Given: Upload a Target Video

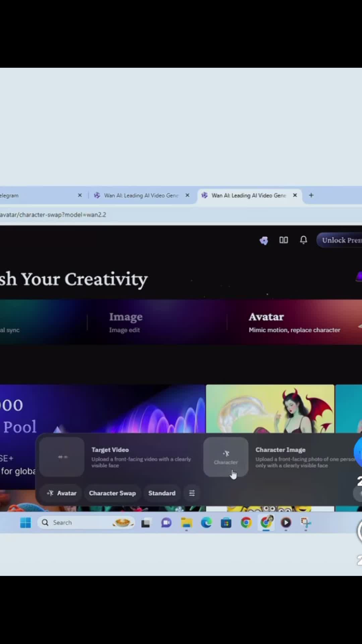Looking at the screenshot, I should point(62,457).
